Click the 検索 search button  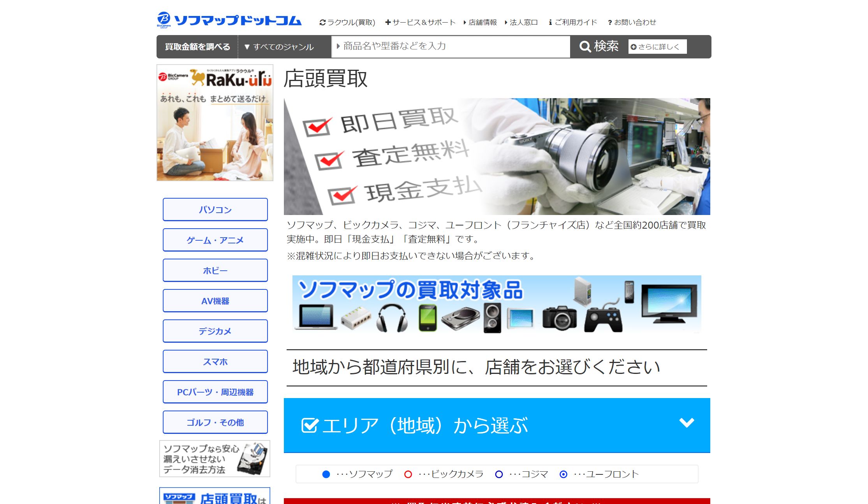599,46
